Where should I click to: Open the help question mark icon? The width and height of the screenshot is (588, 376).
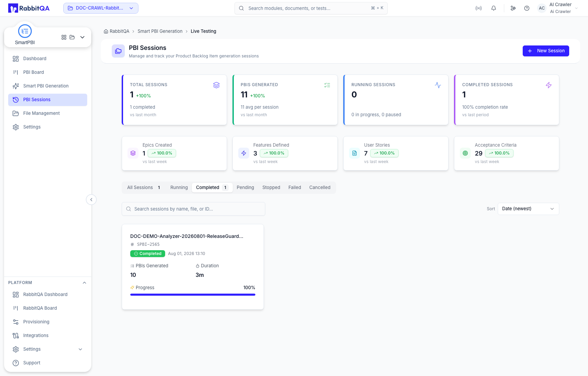tap(527, 8)
